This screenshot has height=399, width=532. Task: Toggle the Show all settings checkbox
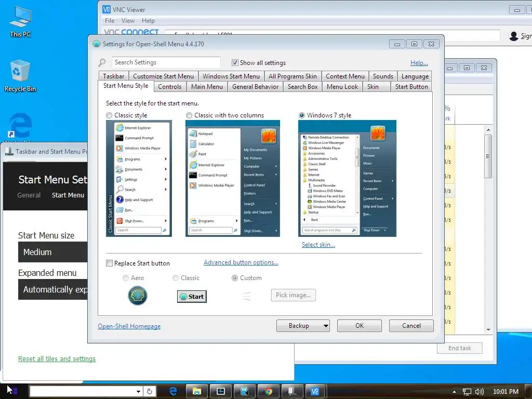235,63
